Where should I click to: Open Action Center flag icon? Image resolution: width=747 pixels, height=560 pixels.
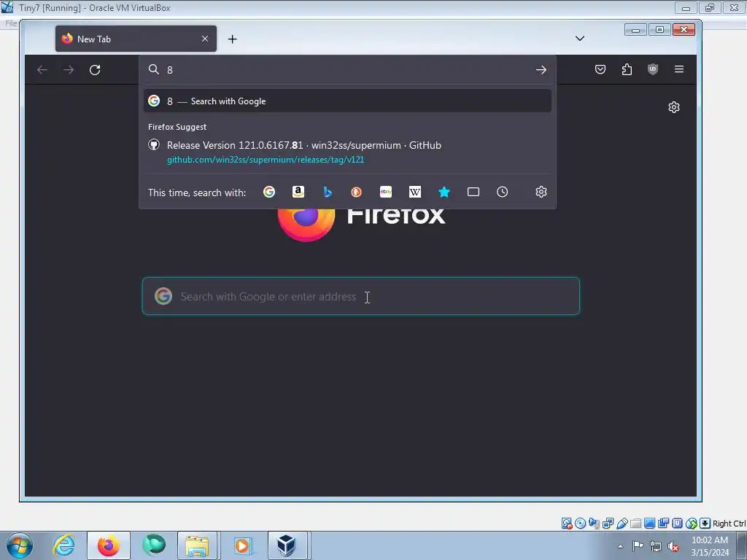coord(638,545)
